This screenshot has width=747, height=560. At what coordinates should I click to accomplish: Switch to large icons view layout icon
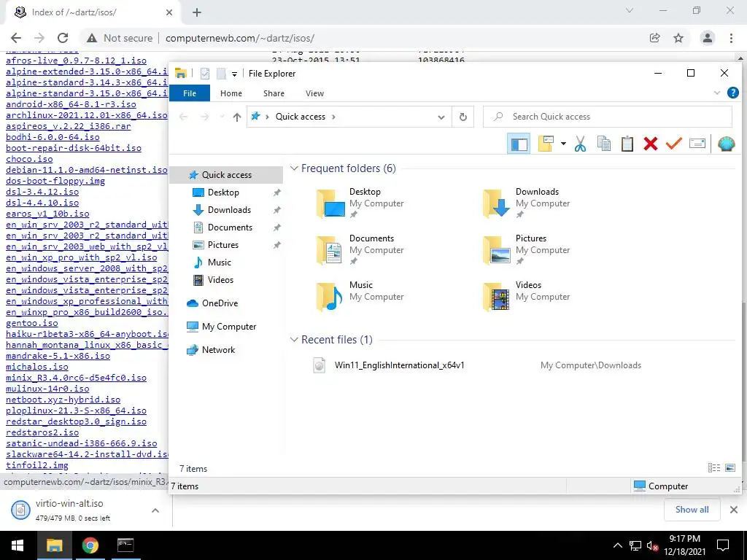729,468
